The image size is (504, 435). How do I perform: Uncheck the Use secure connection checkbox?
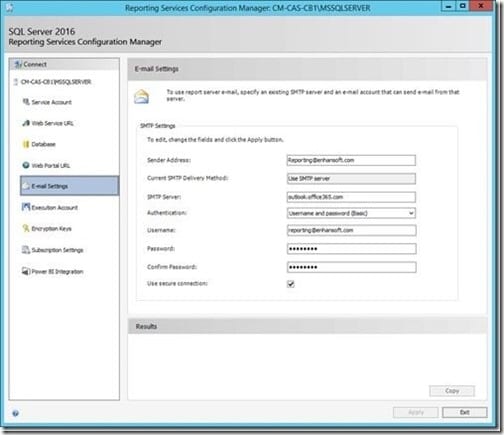291,284
